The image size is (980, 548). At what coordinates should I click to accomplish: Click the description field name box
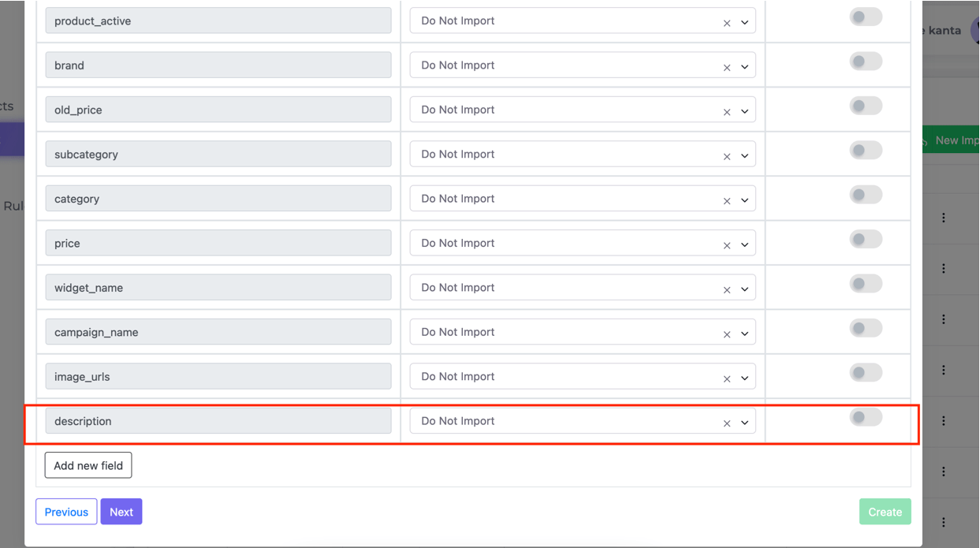click(218, 421)
